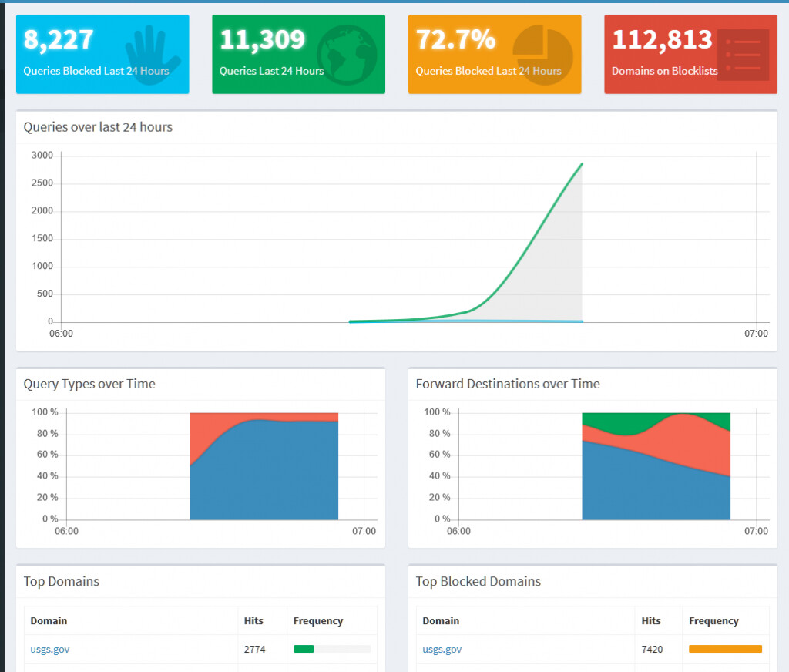789x672 pixels.
Task: Click the 72.7% blocked percentage value
Action: (x=455, y=39)
